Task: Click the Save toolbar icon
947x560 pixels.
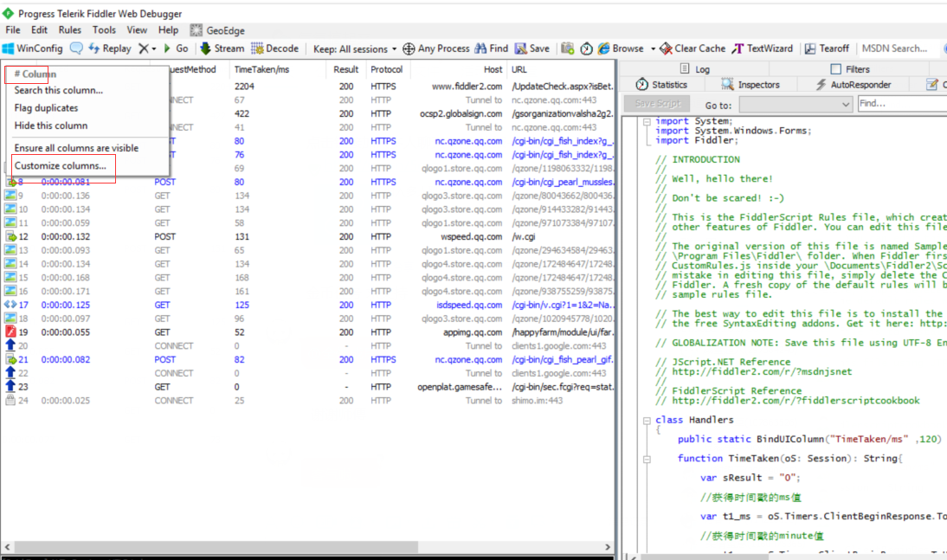Action: (520, 48)
